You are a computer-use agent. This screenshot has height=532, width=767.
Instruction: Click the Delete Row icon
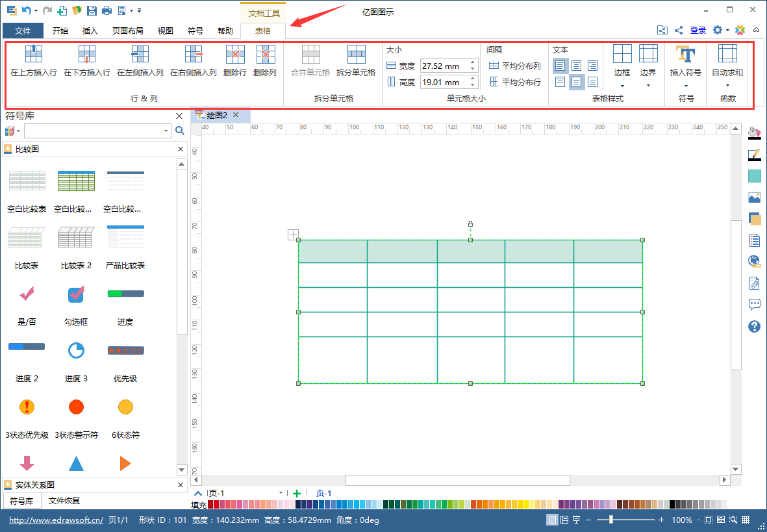click(x=235, y=54)
